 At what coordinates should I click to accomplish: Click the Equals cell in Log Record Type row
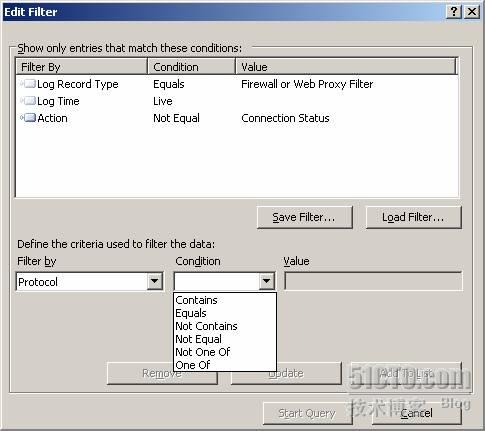[169, 84]
